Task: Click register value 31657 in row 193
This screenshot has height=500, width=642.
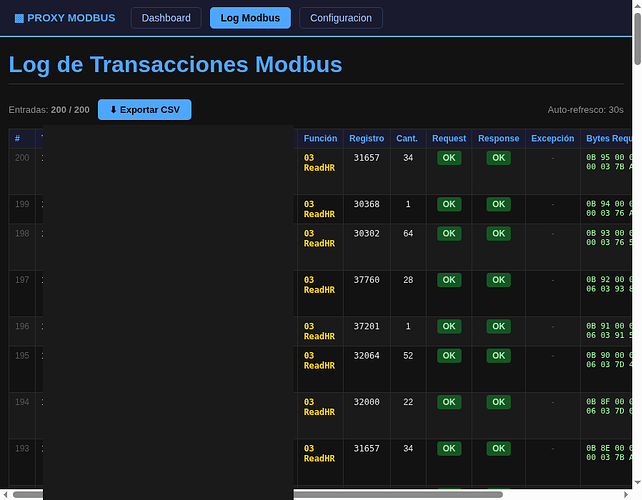Action: point(366,448)
